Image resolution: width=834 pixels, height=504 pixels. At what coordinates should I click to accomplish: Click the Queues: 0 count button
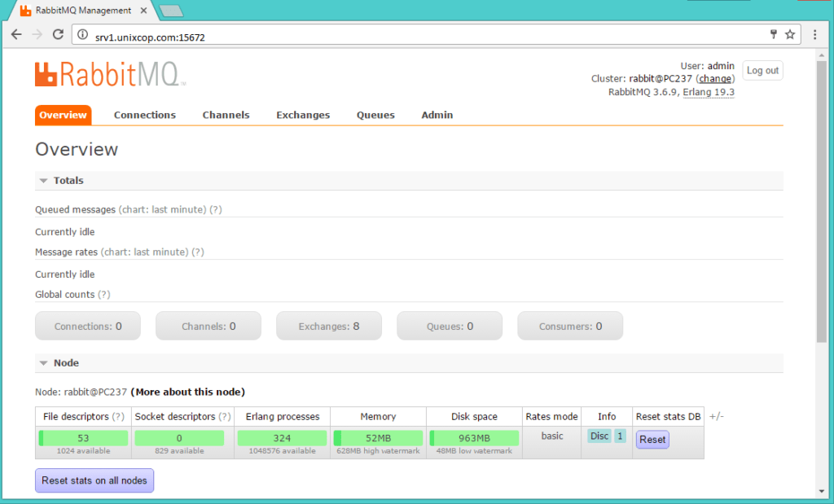[450, 326]
